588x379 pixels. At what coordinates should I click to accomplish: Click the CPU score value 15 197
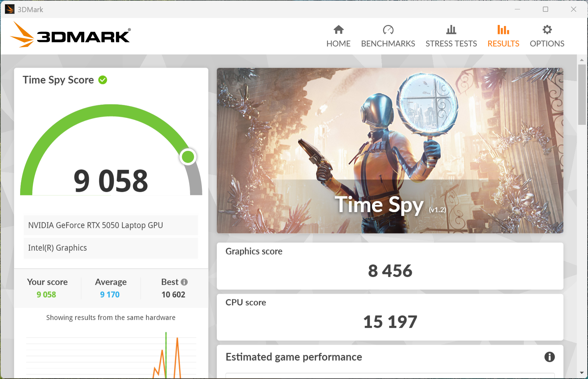390,322
